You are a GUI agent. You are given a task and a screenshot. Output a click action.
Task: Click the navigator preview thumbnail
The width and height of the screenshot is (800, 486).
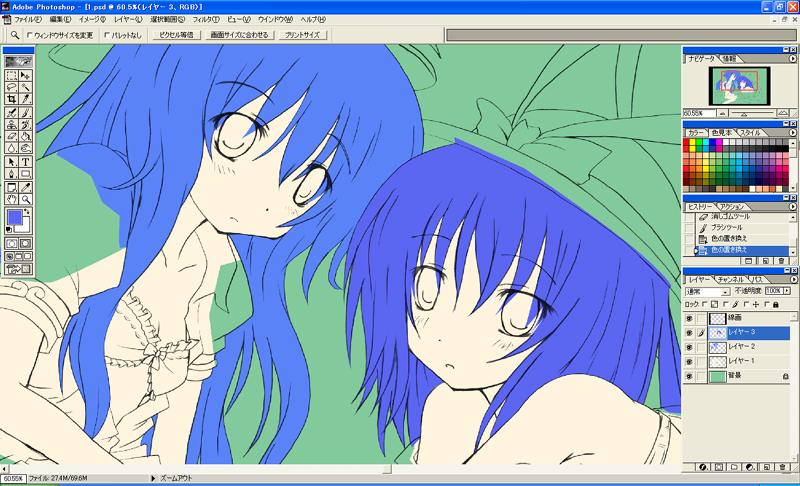coord(739,86)
